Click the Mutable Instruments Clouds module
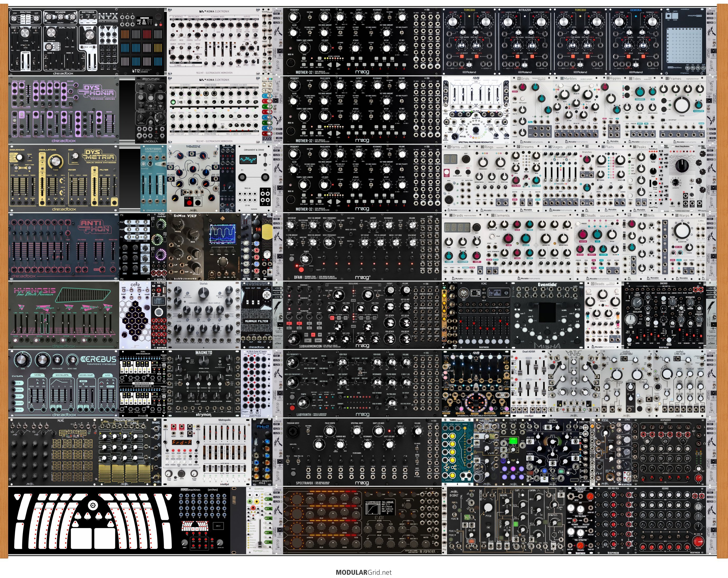The width and height of the screenshot is (728, 578). tap(597, 247)
